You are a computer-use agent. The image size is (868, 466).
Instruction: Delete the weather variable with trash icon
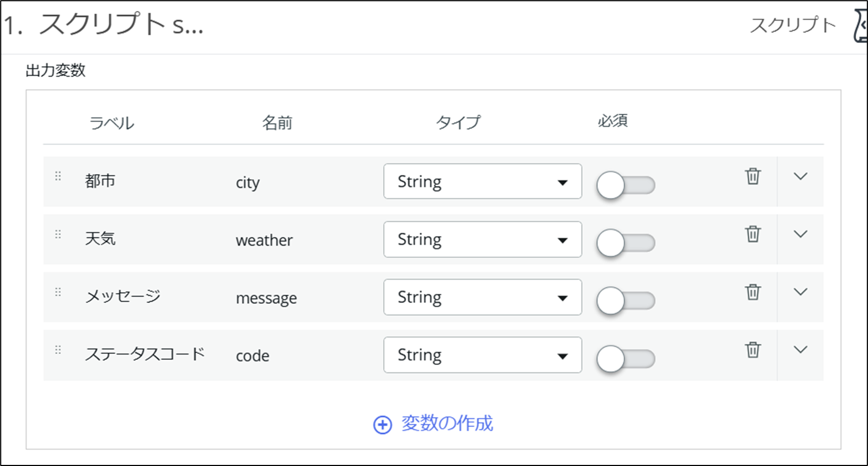[x=753, y=234]
